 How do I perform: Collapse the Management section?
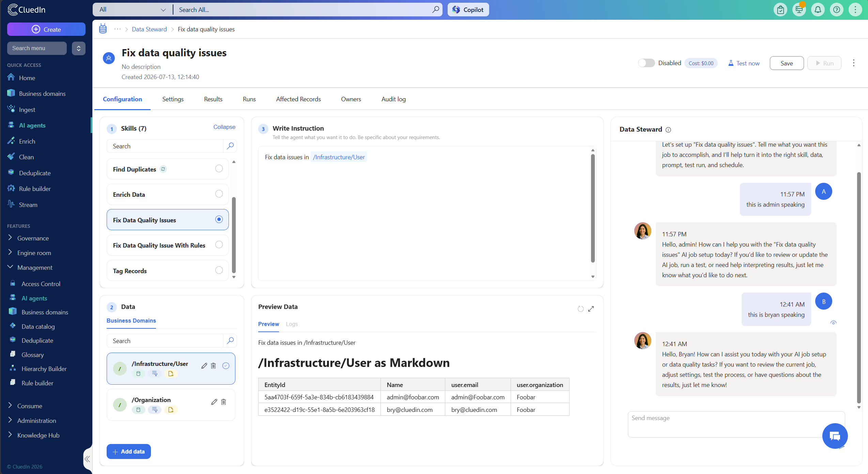click(35, 267)
